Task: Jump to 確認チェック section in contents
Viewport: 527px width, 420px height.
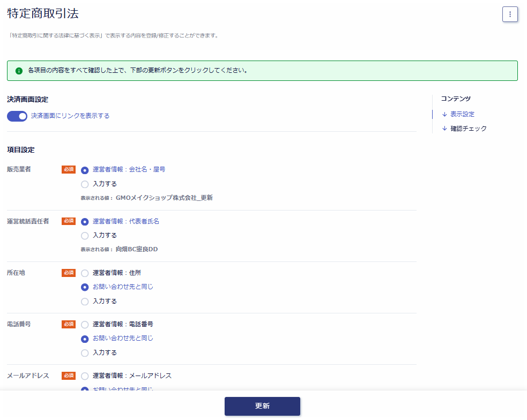Action: [x=468, y=129]
